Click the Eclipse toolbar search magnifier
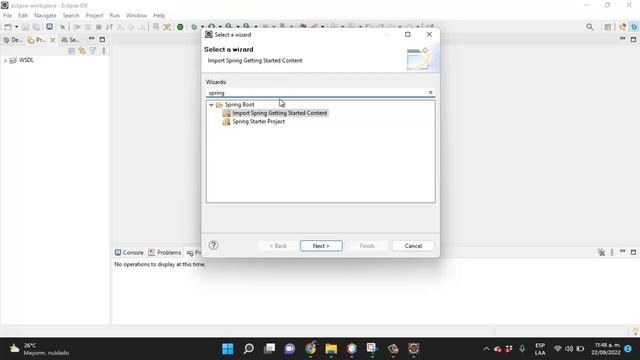 589,27
